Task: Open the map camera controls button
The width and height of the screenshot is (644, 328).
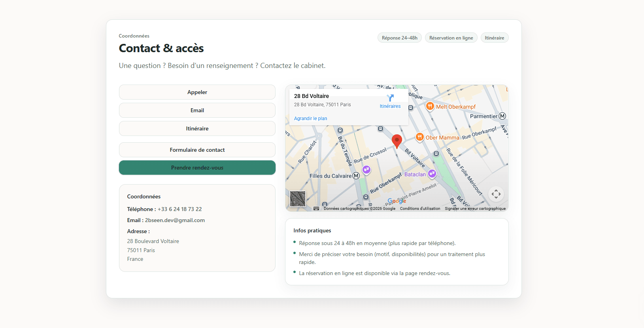Action: 496,194
